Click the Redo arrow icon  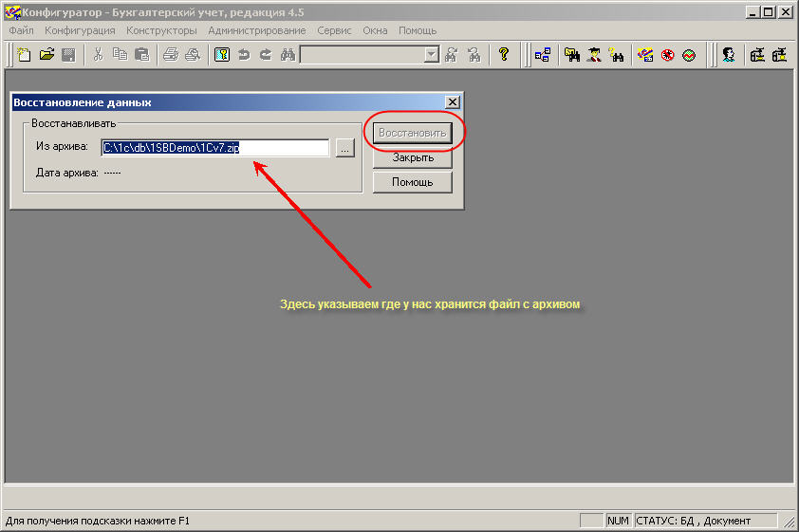pyautogui.click(x=266, y=54)
